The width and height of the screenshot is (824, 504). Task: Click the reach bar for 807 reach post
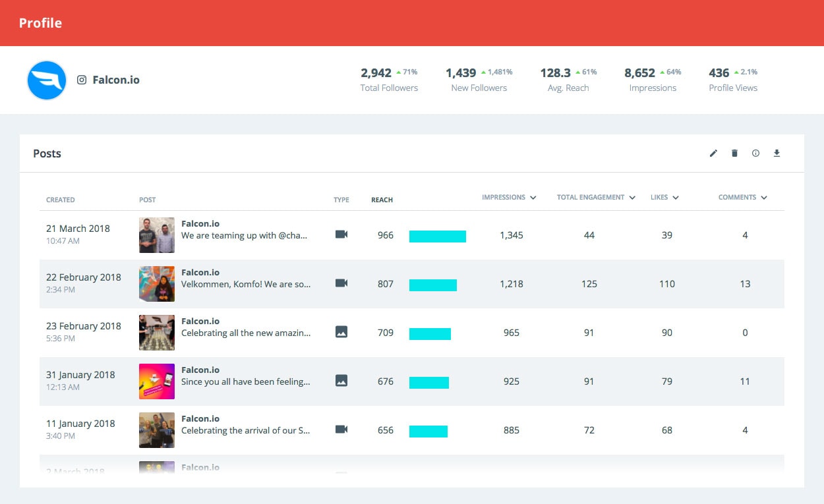pyautogui.click(x=433, y=285)
